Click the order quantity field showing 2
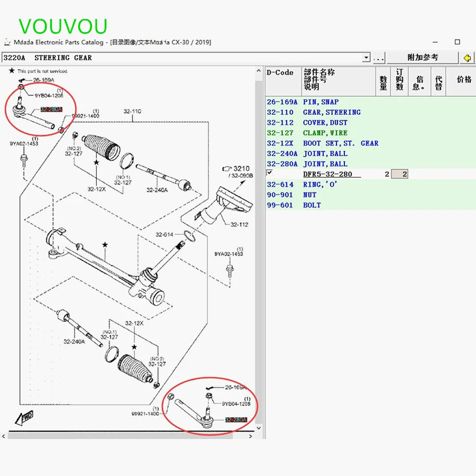Screen dimensions: 476x476 399,174
